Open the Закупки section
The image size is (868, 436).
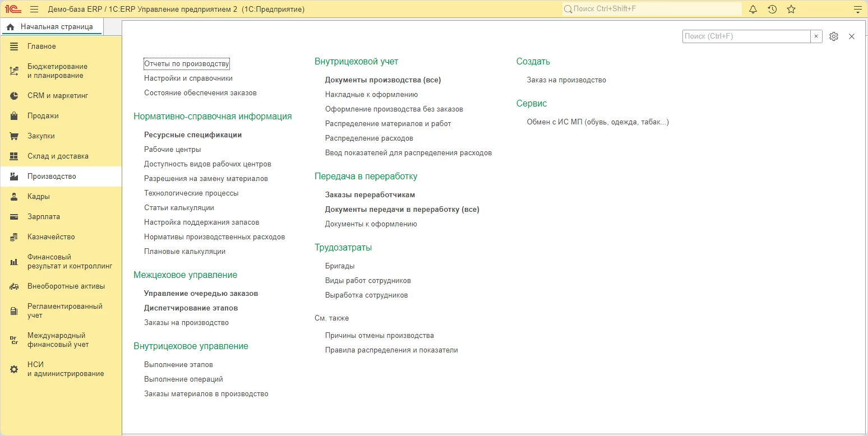(61, 136)
